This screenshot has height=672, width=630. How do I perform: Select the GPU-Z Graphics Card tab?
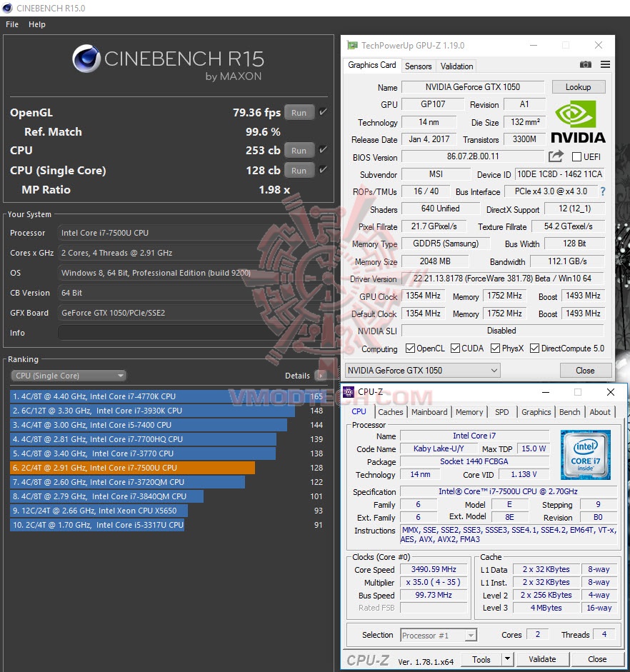372,65
